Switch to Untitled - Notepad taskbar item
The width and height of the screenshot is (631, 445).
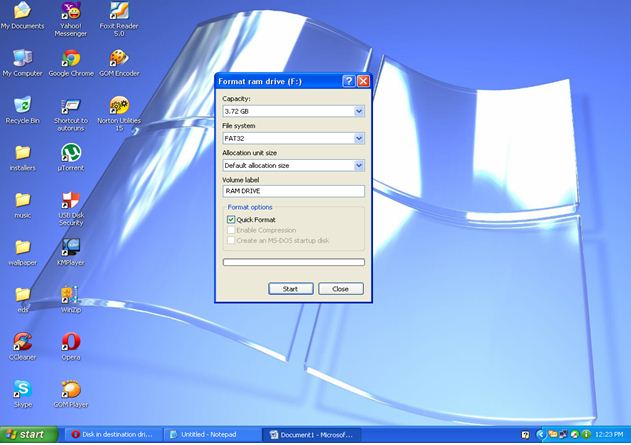211,435
